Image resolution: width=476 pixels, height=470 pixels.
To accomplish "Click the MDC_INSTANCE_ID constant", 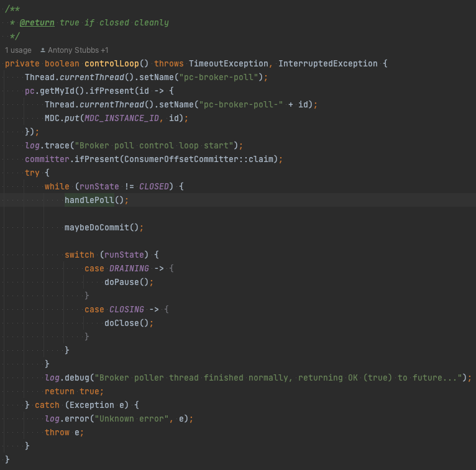I will click(122, 118).
